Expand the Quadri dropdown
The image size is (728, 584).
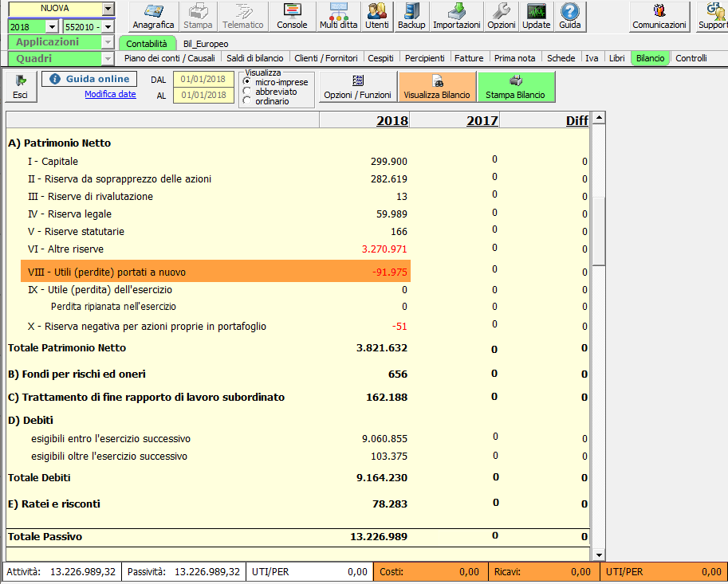coord(108,59)
